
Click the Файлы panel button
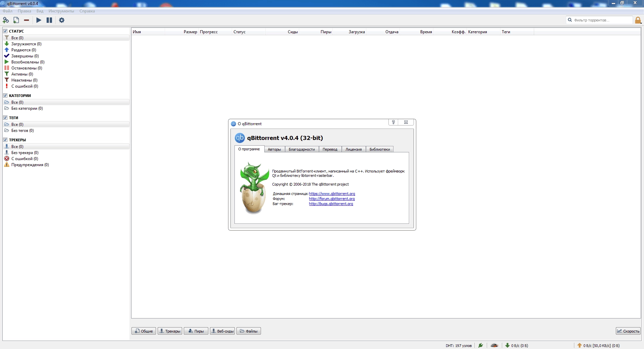249,331
